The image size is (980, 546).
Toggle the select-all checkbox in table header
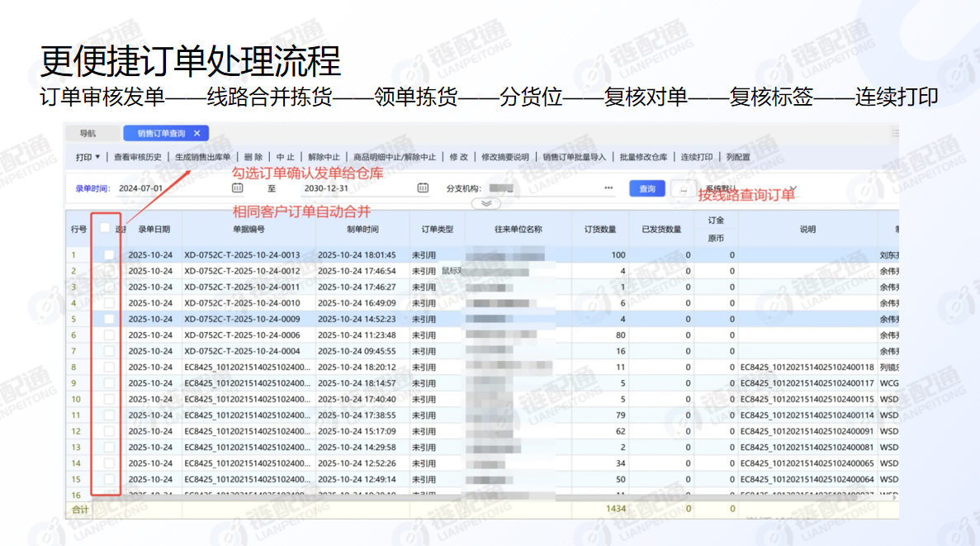103,229
